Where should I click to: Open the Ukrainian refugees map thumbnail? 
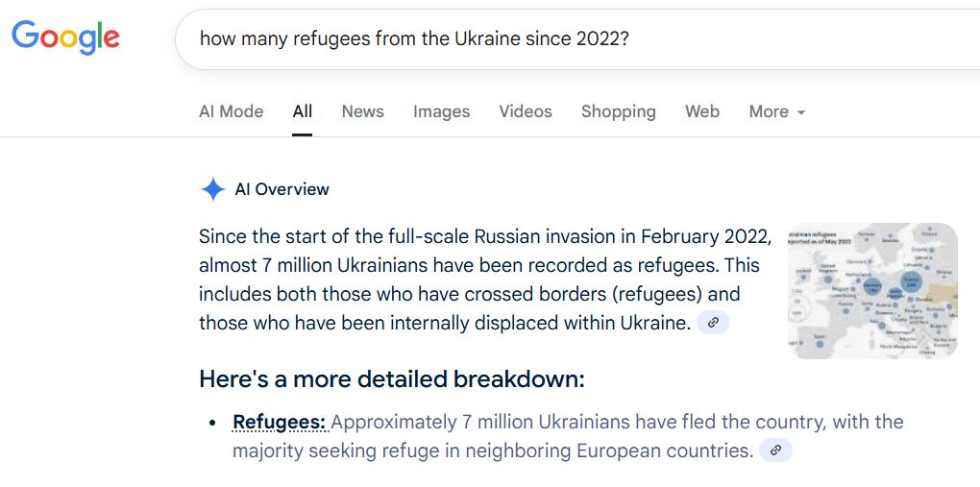click(871, 290)
